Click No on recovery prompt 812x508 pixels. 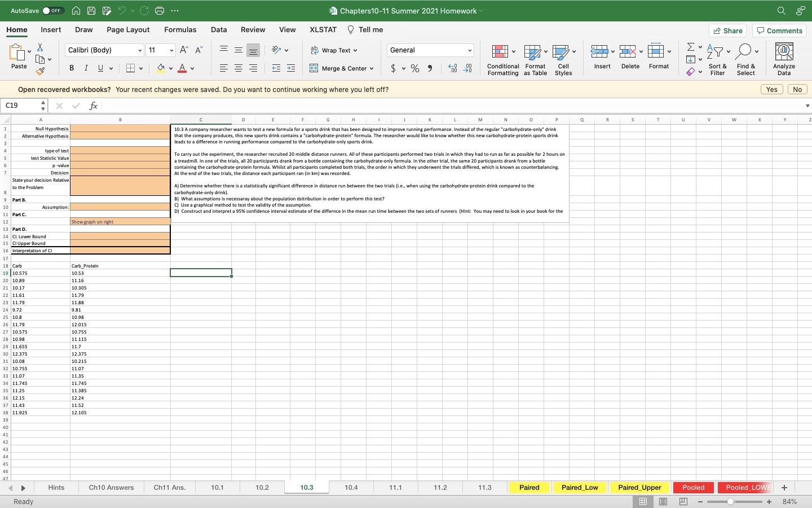click(797, 90)
